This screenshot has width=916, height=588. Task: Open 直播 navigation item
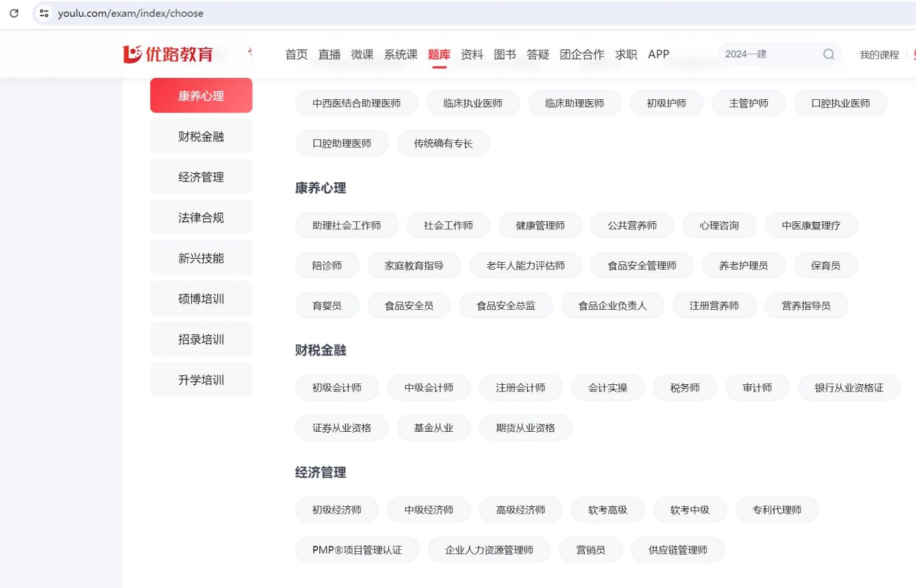click(x=329, y=54)
